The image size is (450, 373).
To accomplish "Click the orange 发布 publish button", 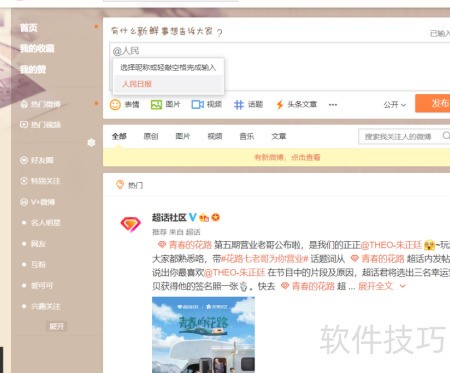I will [x=433, y=103].
